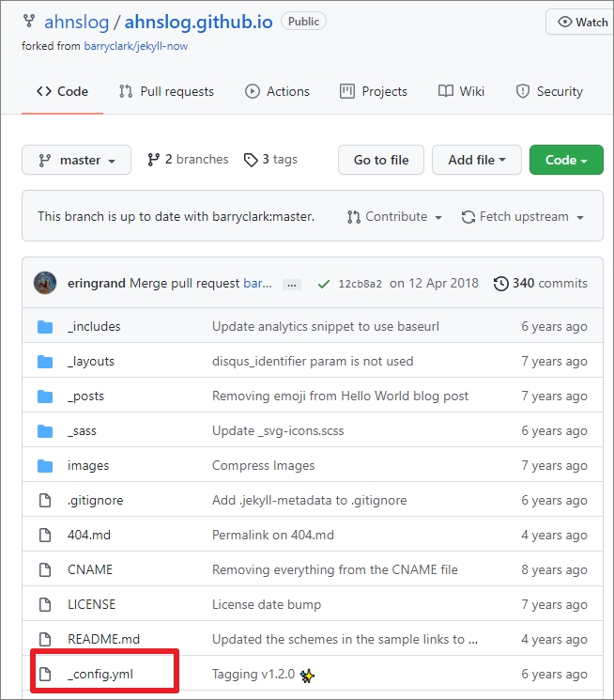Click the fork icon beside ahnslog repository name
The width and height of the screenshot is (614, 700).
tap(29, 21)
